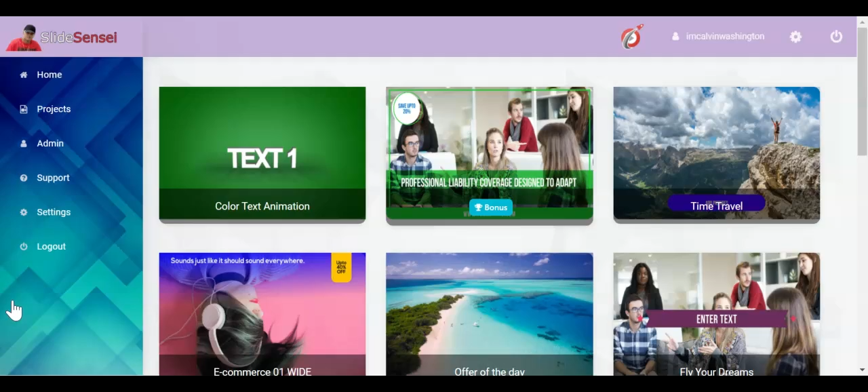The width and height of the screenshot is (868, 392).
Task: Go to Home in the sidebar
Action: tap(50, 75)
